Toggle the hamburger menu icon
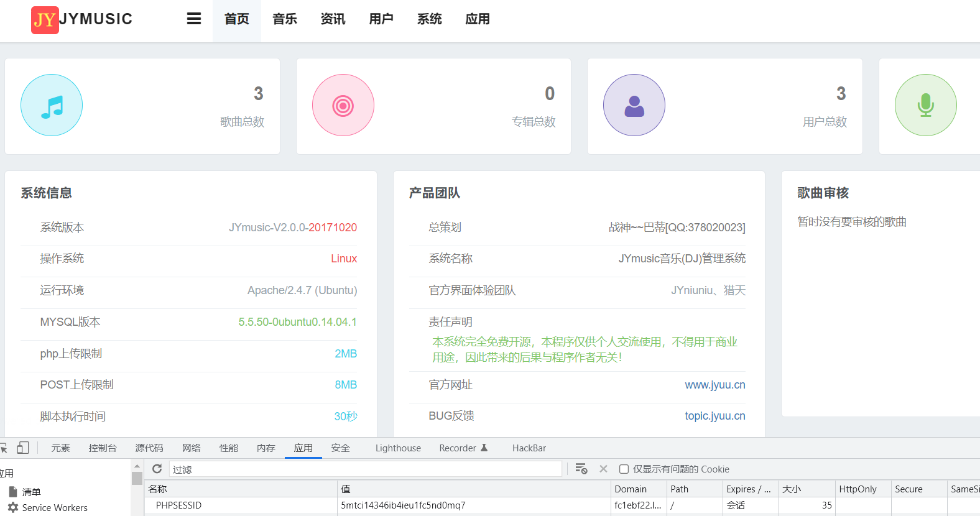 click(194, 19)
